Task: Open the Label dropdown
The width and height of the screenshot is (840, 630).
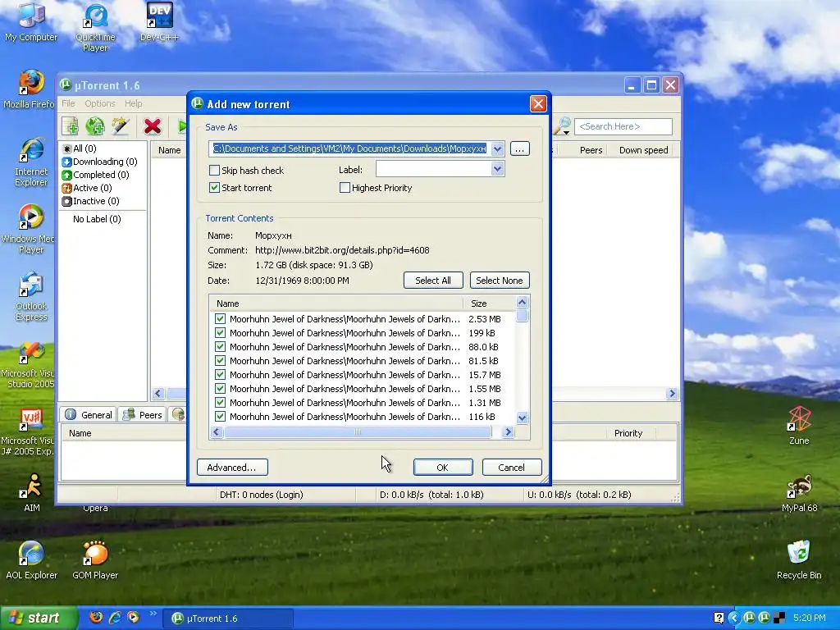Action: pyautogui.click(x=498, y=169)
